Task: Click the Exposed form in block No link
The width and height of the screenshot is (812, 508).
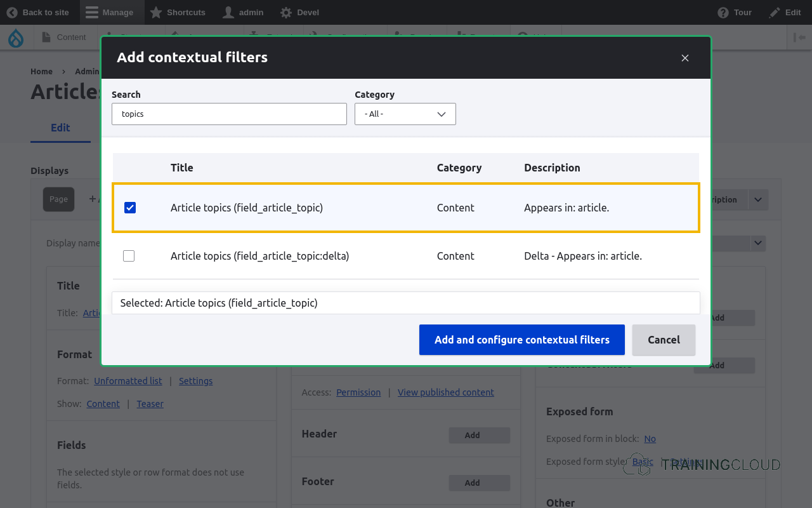Action: (x=650, y=439)
